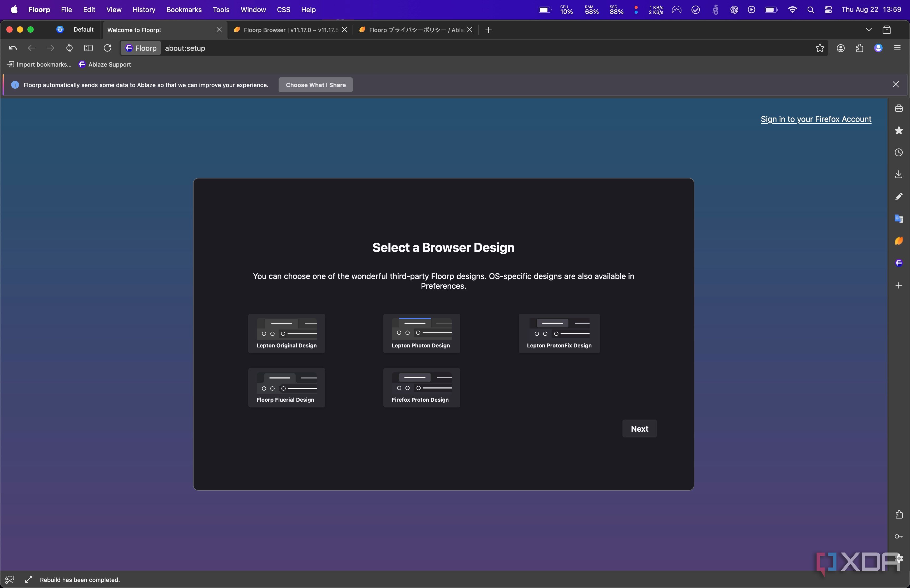Screen dimensions: 910x588
Task: Open the File menu
Action: pyautogui.click(x=66, y=9)
